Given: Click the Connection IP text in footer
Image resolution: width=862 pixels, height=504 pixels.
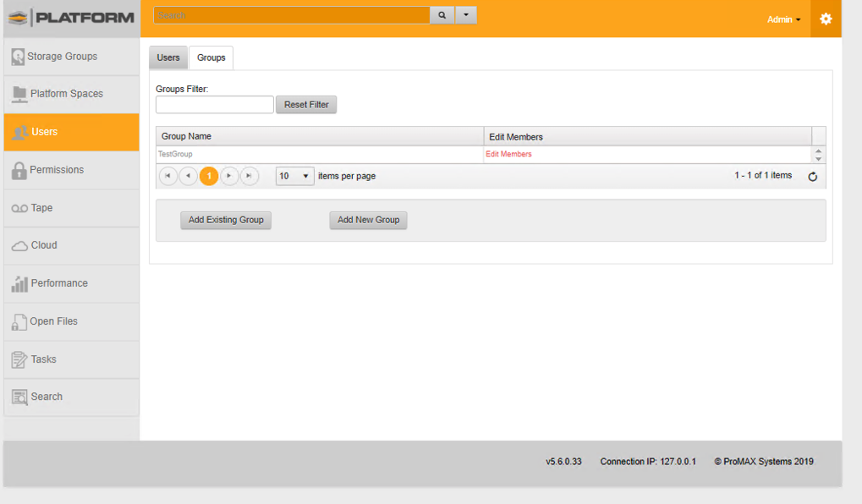Looking at the screenshot, I should [x=648, y=462].
